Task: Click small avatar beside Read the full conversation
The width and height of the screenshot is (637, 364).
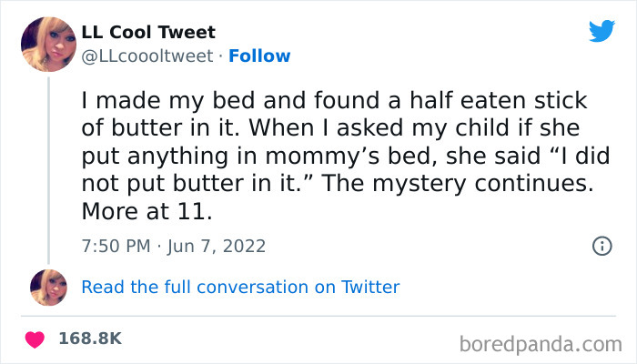Action: click(48, 287)
